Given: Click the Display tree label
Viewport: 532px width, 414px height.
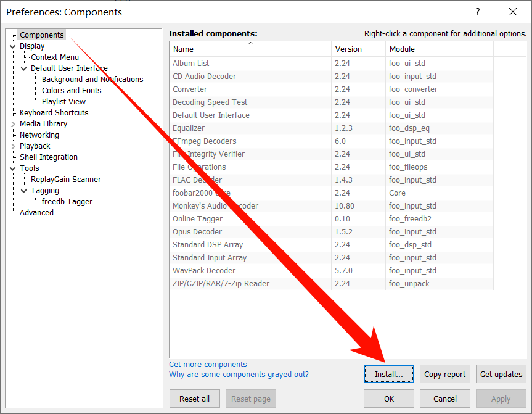Looking at the screenshot, I should 32,46.
